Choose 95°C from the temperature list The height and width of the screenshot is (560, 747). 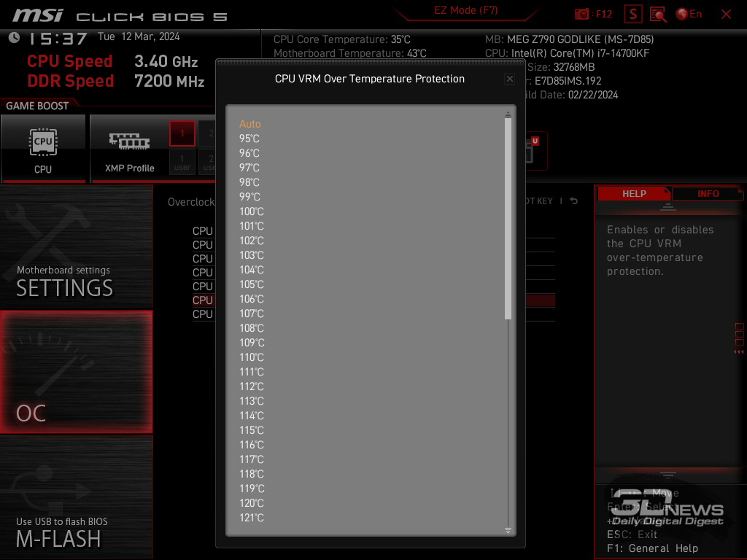[x=249, y=139]
